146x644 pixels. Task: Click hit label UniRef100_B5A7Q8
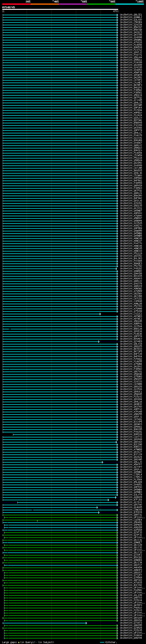point(131,30)
